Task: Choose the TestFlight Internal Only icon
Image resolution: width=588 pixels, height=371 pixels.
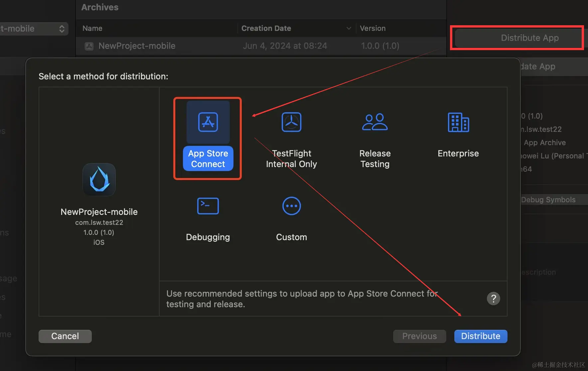Action: tap(291, 122)
